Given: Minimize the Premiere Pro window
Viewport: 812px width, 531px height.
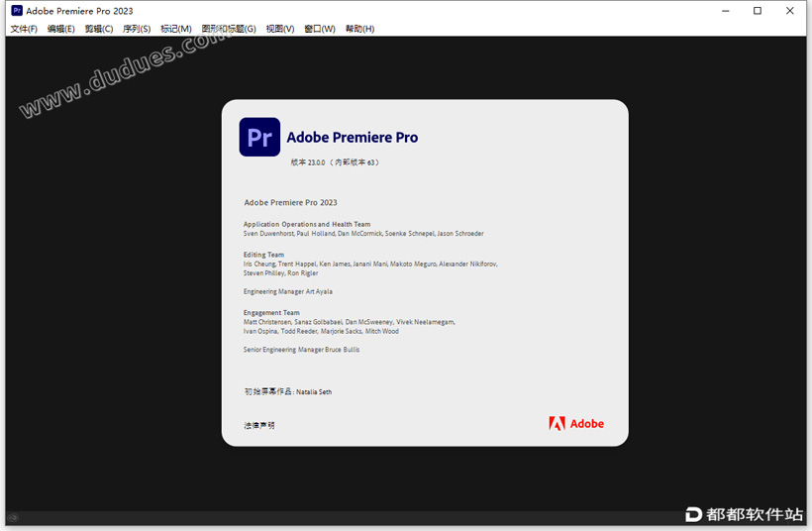Looking at the screenshot, I should [726, 11].
